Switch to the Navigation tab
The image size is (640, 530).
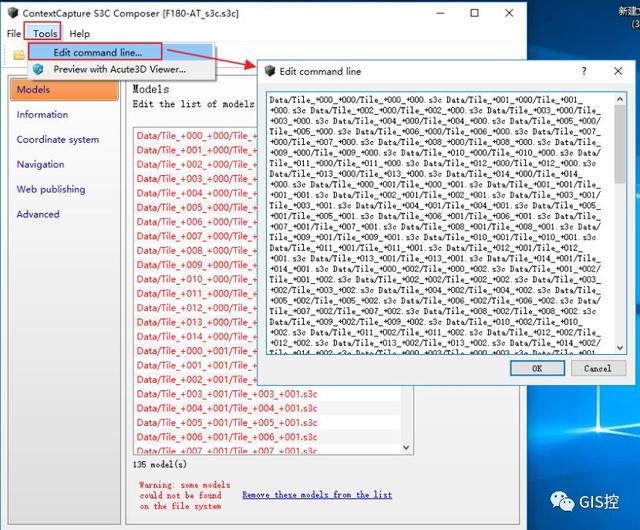pyautogui.click(x=40, y=165)
